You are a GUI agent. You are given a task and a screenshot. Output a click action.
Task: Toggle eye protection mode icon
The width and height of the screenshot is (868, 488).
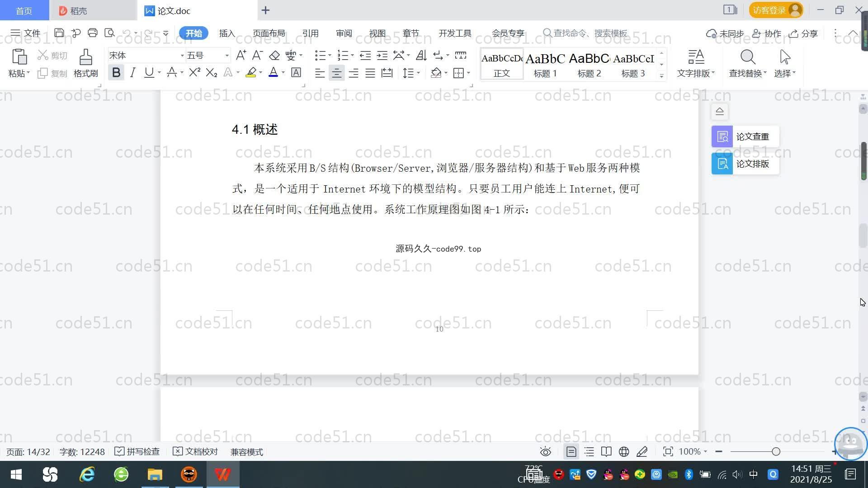[546, 451]
